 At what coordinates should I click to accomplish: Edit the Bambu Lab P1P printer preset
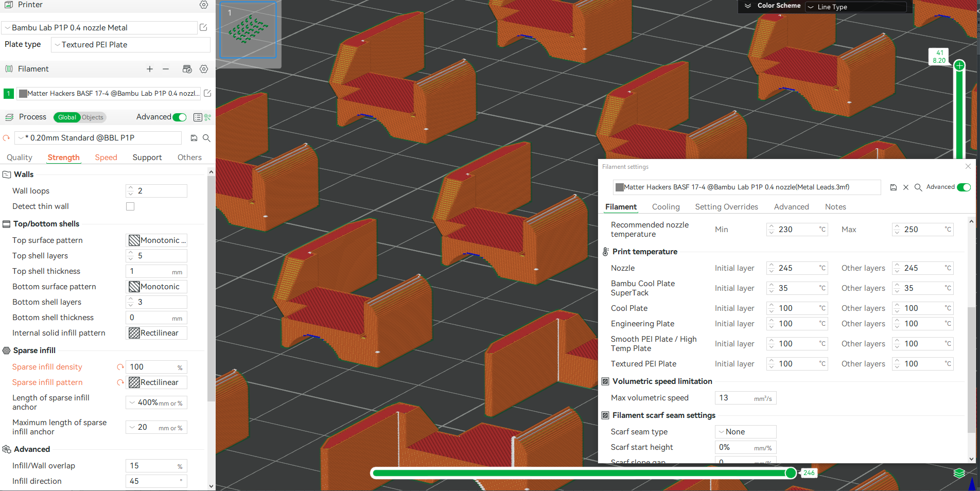pos(203,27)
